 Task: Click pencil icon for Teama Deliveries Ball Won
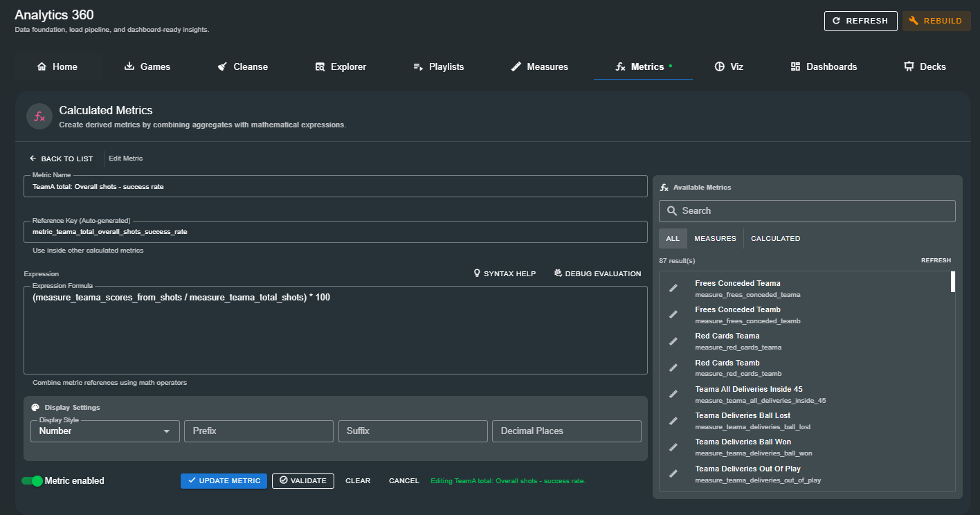click(673, 447)
